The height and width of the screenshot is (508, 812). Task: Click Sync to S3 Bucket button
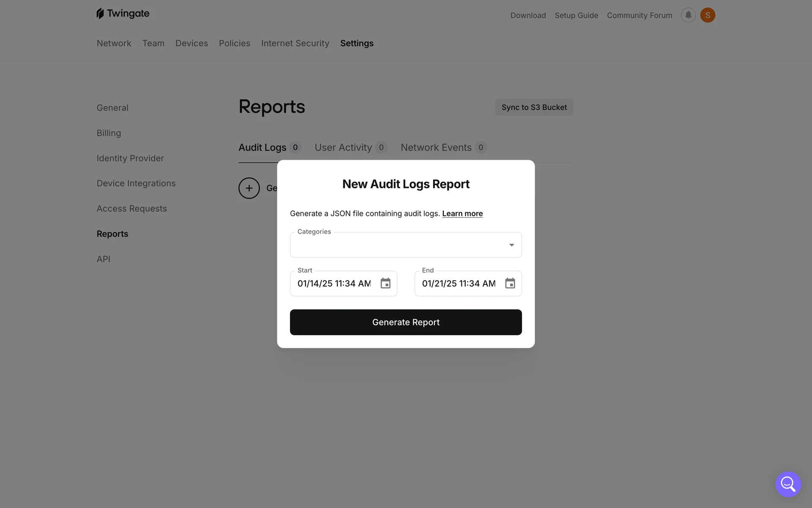click(x=534, y=108)
